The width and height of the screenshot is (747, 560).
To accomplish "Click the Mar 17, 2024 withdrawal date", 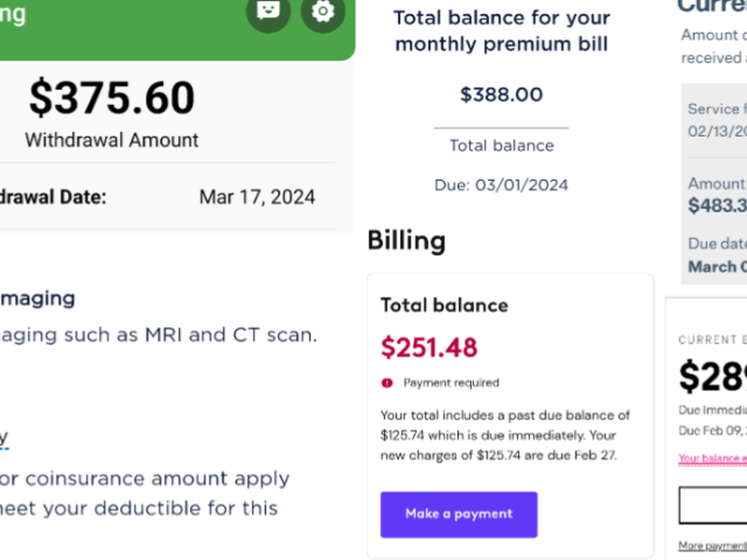I will (257, 197).
